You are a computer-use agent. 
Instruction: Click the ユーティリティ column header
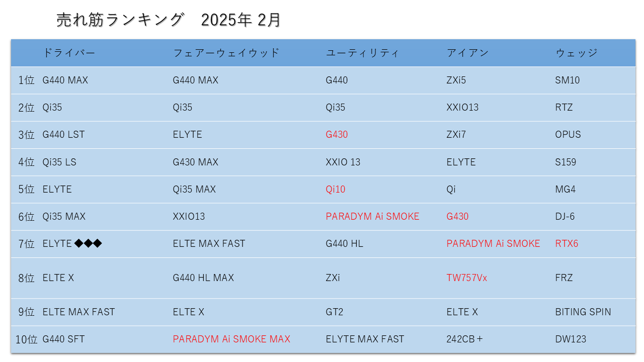(x=362, y=53)
